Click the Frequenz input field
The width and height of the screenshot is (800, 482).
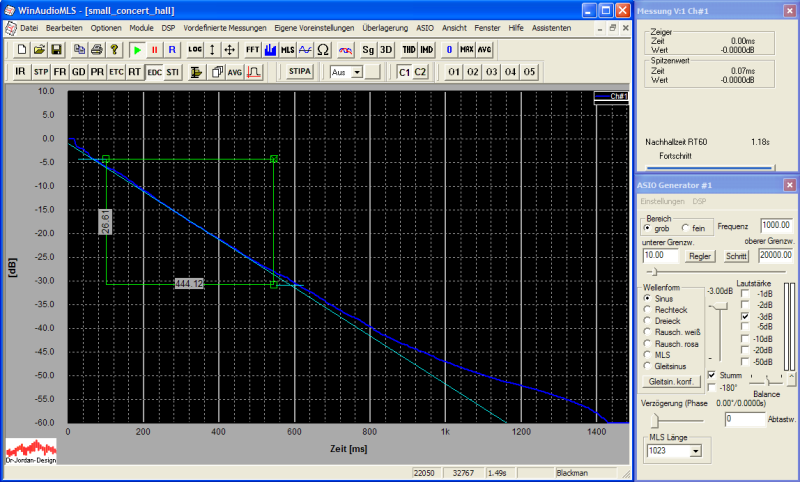pyautogui.click(x=775, y=225)
